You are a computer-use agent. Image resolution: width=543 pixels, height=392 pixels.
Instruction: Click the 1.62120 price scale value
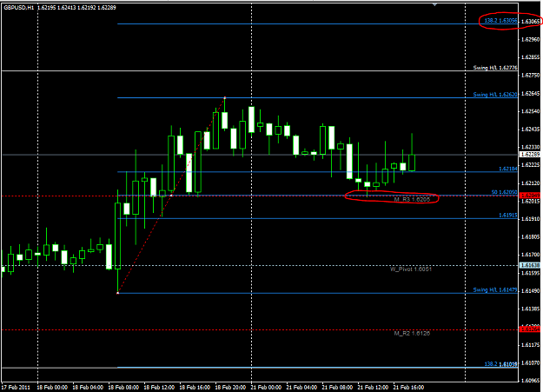click(x=530, y=183)
